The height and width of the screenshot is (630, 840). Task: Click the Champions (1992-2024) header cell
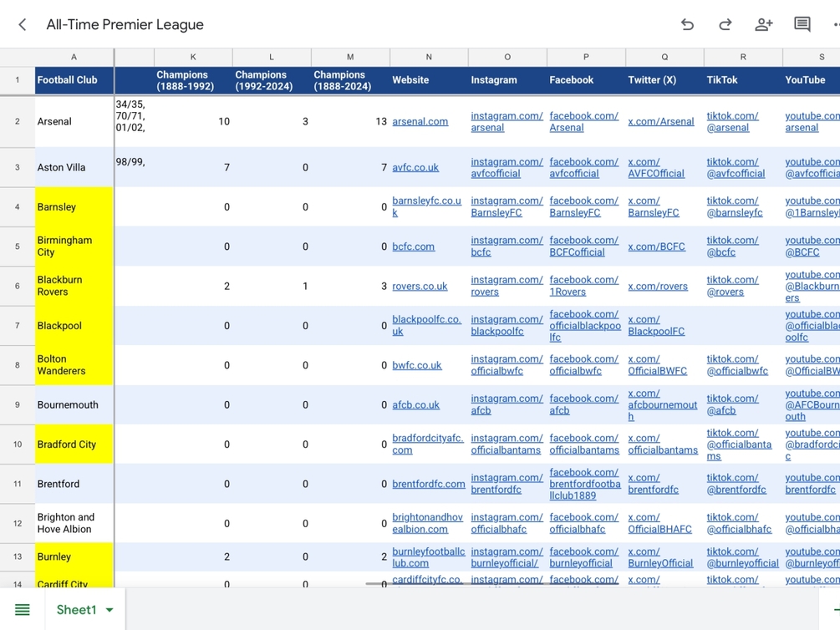tap(272, 80)
